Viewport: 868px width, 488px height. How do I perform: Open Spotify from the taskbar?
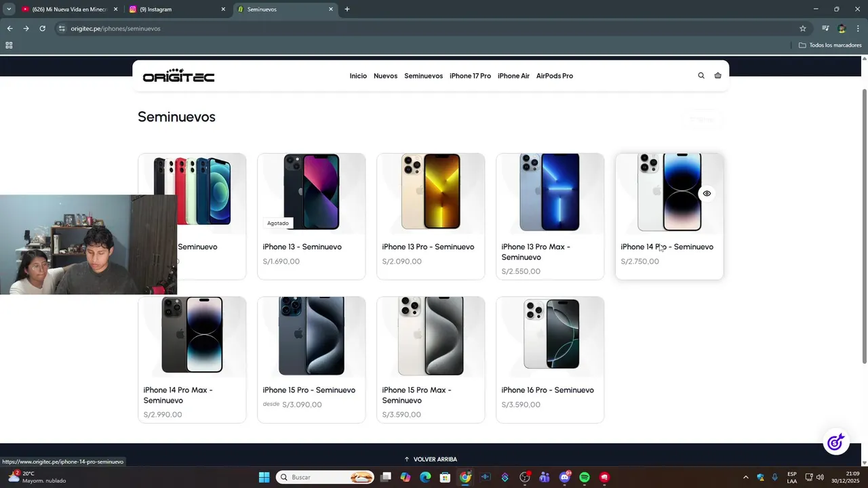585,477
